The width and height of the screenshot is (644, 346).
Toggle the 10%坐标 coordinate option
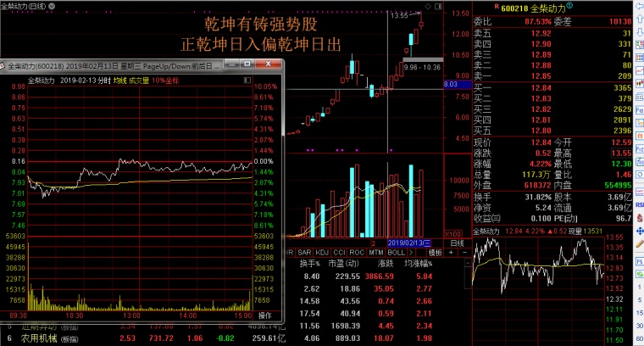(165, 81)
